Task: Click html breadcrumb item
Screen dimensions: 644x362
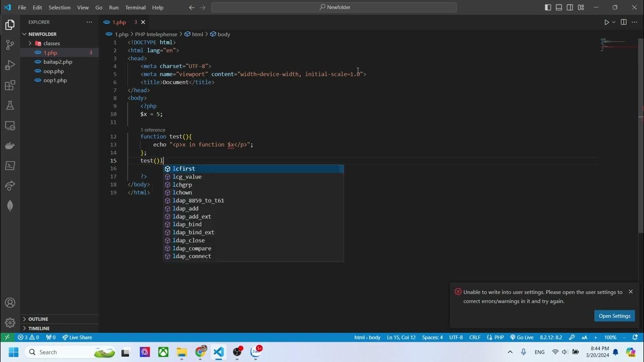Action: click(194, 34)
